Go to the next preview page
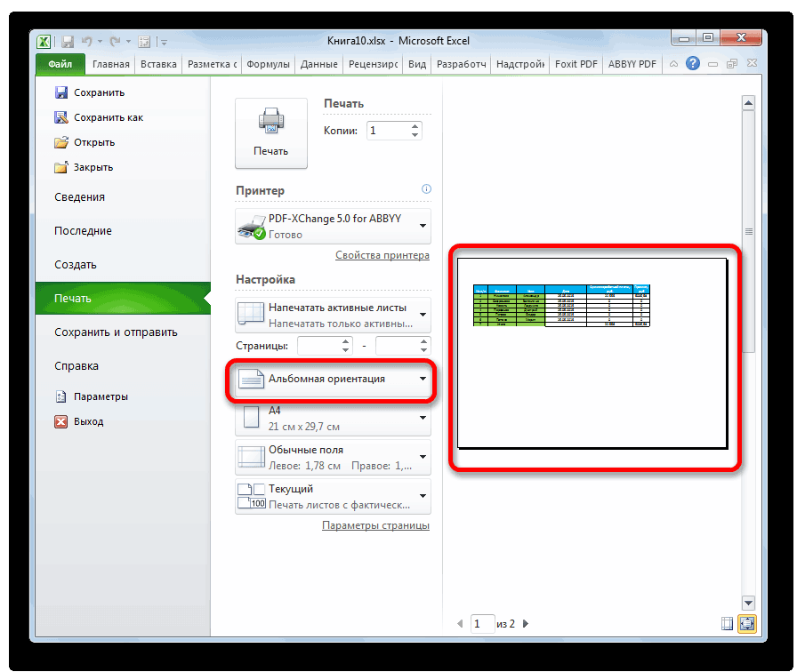 pyautogui.click(x=526, y=624)
